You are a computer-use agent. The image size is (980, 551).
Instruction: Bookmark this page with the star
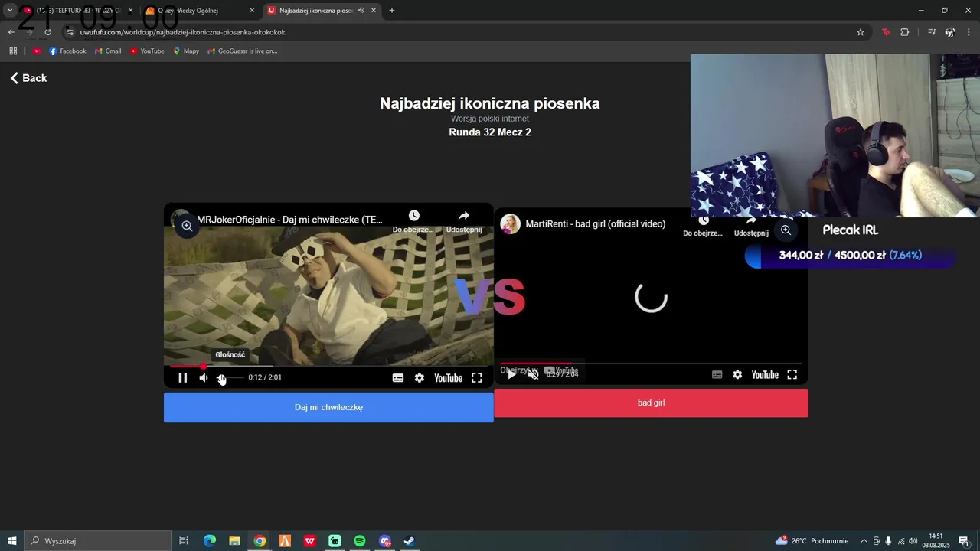[861, 32]
